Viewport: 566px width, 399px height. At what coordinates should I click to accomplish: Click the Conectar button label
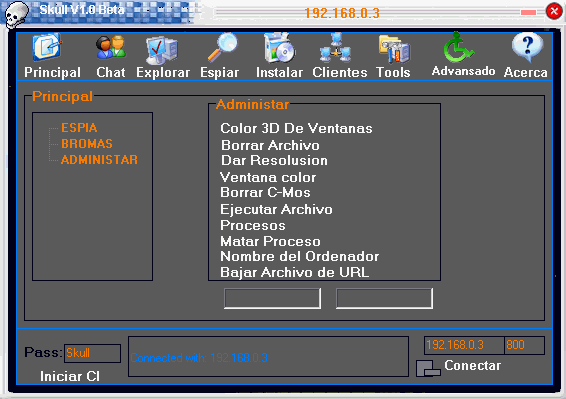473,365
